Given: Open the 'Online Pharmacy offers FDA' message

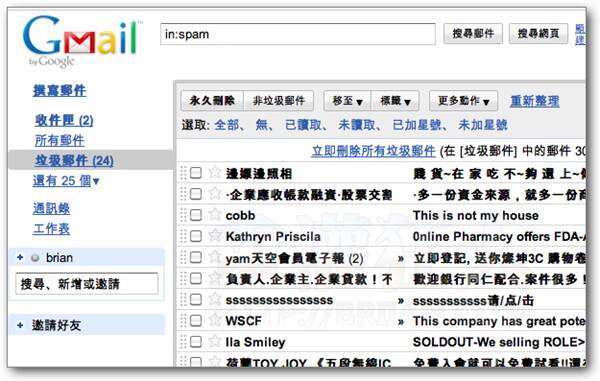Looking at the screenshot, I should (x=499, y=236).
